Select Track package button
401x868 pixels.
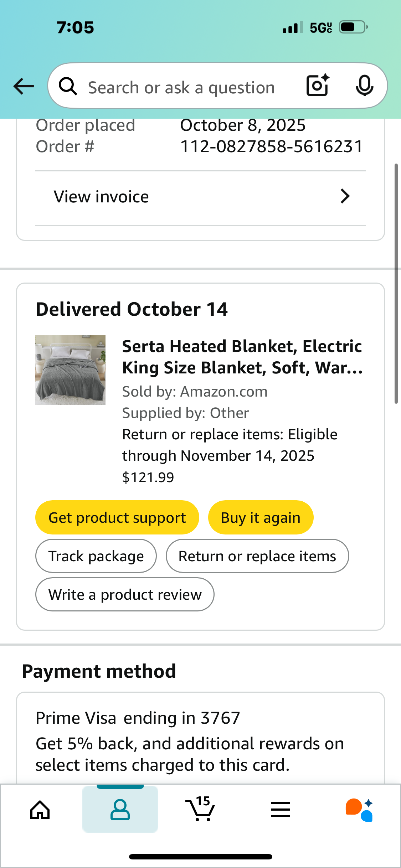pyautogui.click(x=96, y=556)
